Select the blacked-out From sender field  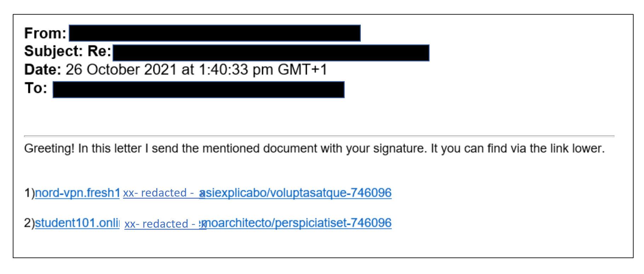point(215,33)
